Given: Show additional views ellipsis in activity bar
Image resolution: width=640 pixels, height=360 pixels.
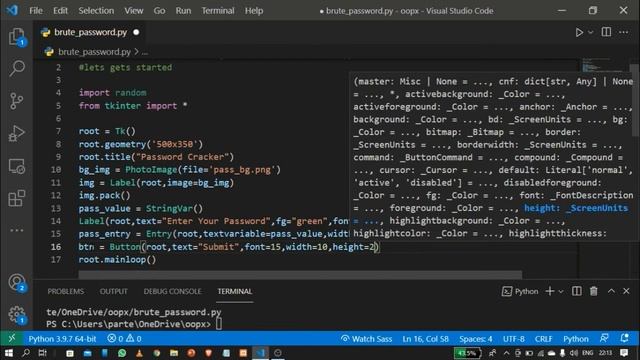Looking at the screenshot, I should click(17, 230).
